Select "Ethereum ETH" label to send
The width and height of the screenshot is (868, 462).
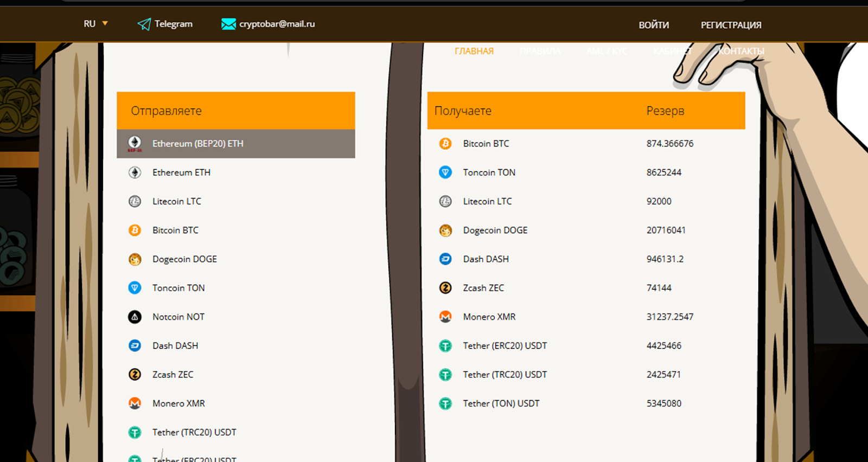coord(181,172)
